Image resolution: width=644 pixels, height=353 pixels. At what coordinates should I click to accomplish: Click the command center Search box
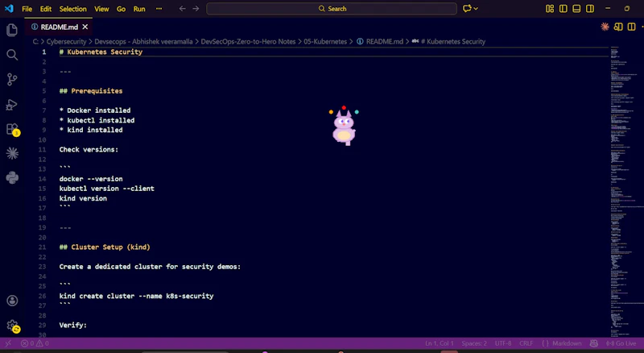tap(332, 9)
